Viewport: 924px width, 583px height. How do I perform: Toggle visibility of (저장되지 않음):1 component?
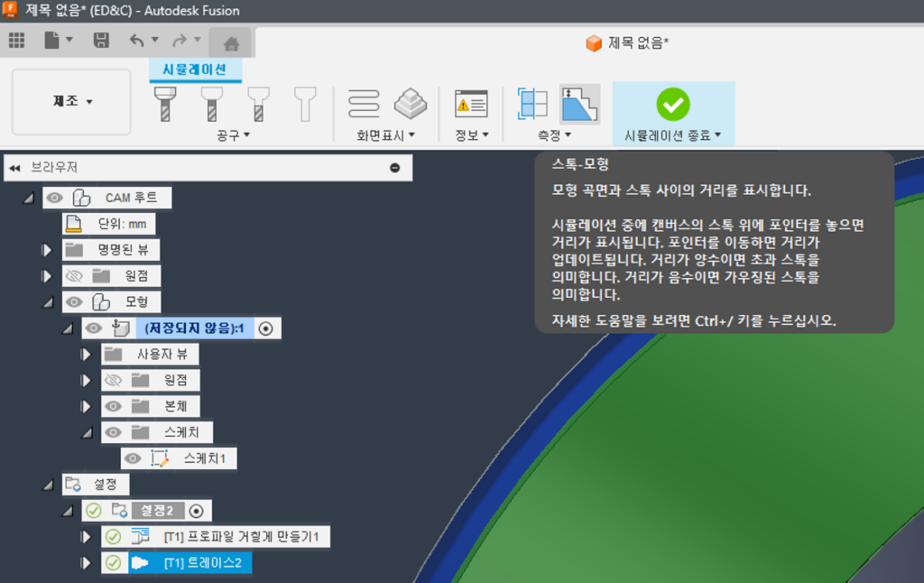tap(94, 329)
